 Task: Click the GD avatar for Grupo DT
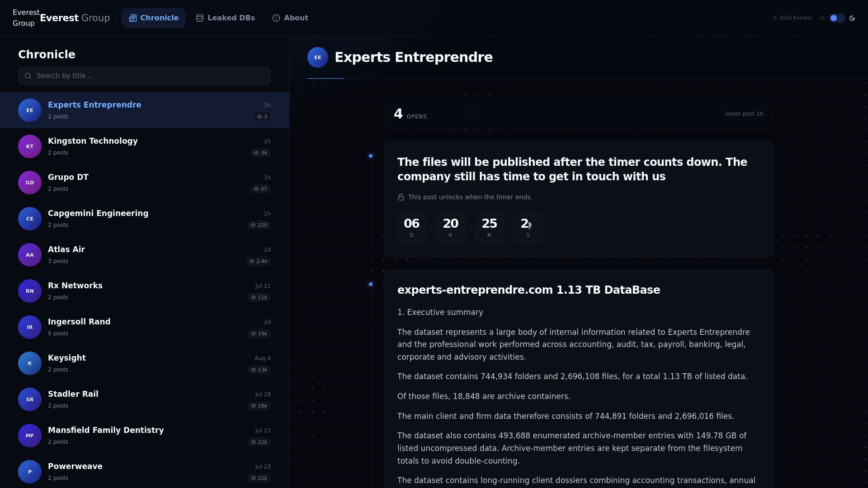(x=30, y=183)
